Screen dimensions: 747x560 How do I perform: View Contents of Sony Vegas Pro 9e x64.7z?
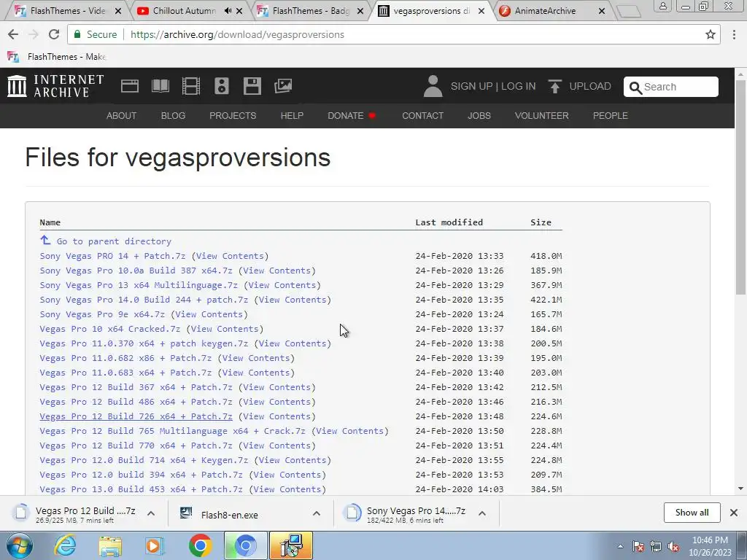click(209, 314)
